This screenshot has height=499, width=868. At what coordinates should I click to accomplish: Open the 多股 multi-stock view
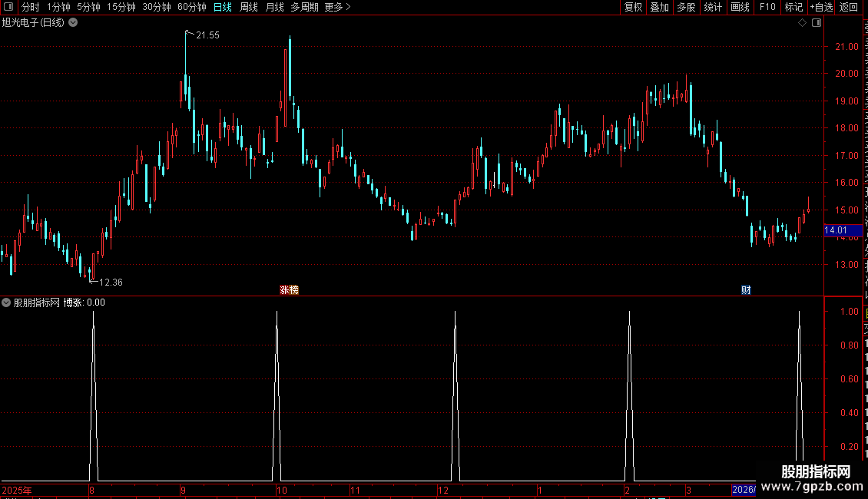tap(686, 7)
